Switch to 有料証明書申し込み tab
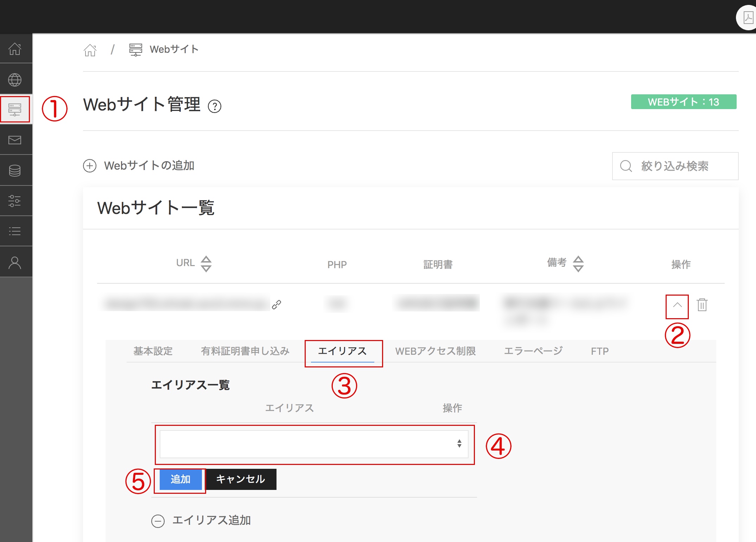This screenshot has height=542, width=756. coord(245,351)
